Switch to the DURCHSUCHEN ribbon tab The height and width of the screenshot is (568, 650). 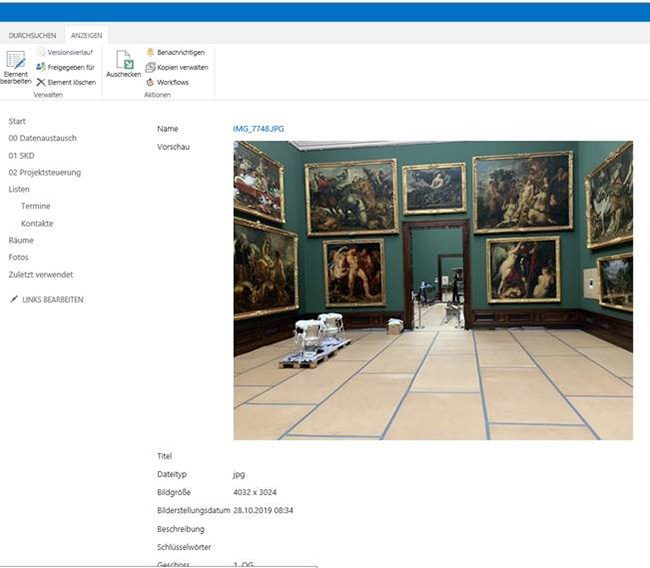point(32,36)
